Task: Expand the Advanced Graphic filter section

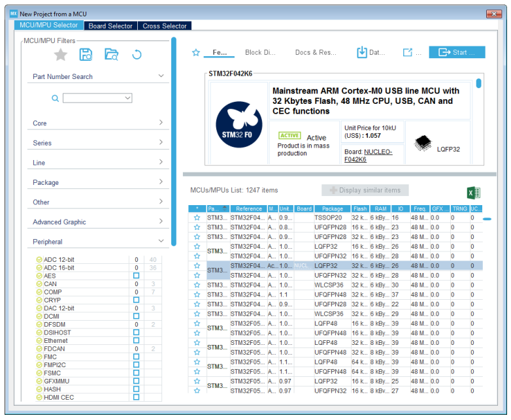Action: [161, 221]
